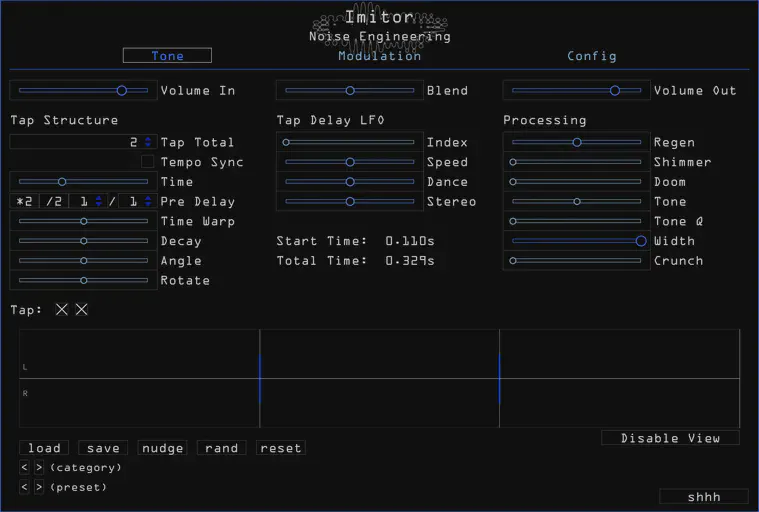Click the (category) label
This screenshot has width=759, height=512.
pyautogui.click(x=86, y=467)
